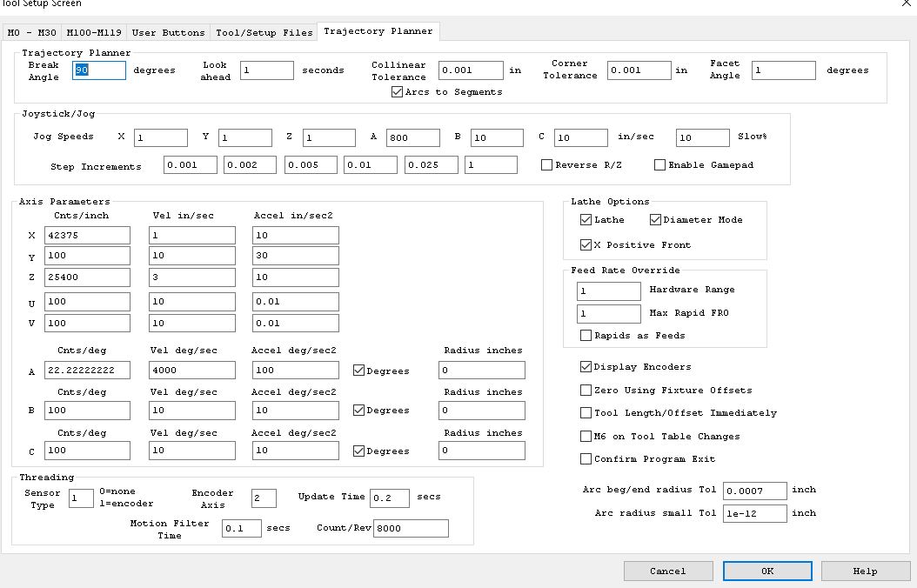Screen dimensions: 917x588
Task: Open the Tool/Setup Files tab
Action: tap(264, 32)
